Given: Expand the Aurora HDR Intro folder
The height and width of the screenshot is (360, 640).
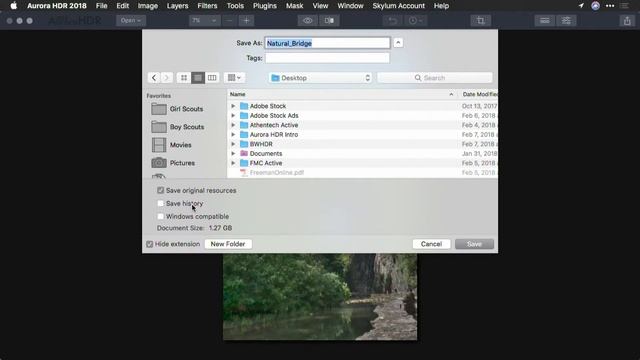Looking at the screenshot, I should coord(233,134).
